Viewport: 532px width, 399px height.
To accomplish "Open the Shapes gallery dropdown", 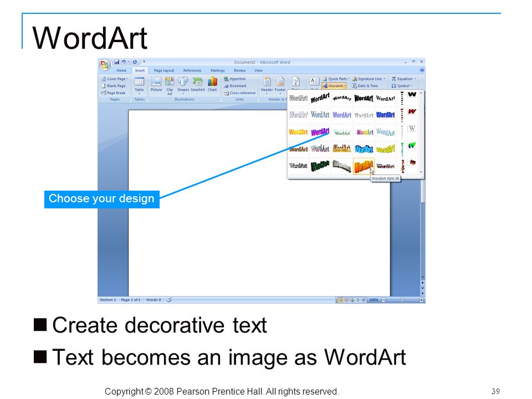I will 183,85.
